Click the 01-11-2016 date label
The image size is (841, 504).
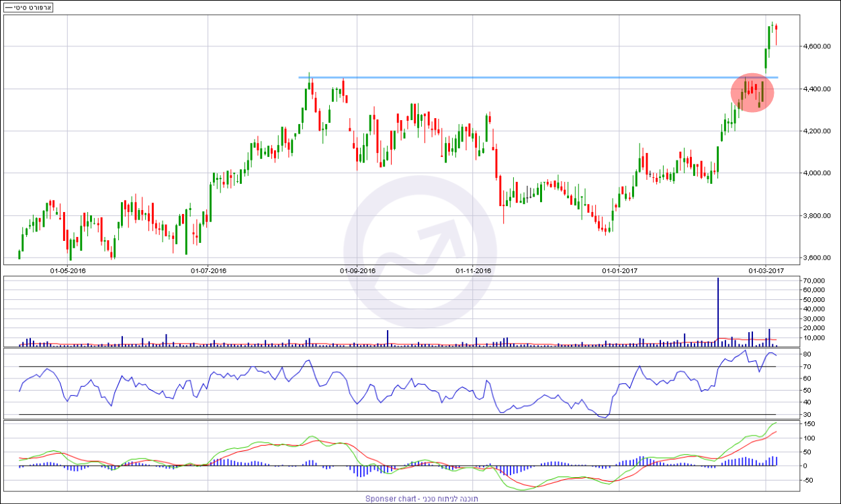click(x=474, y=271)
